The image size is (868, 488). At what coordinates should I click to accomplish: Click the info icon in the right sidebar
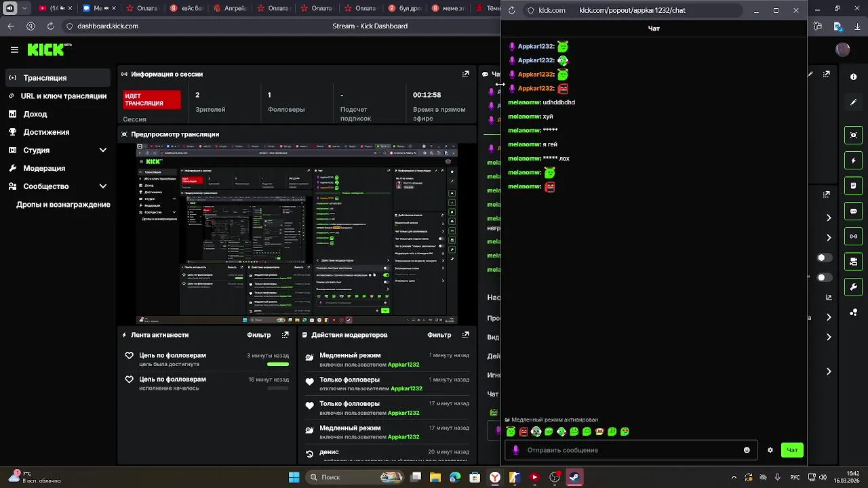click(x=854, y=77)
